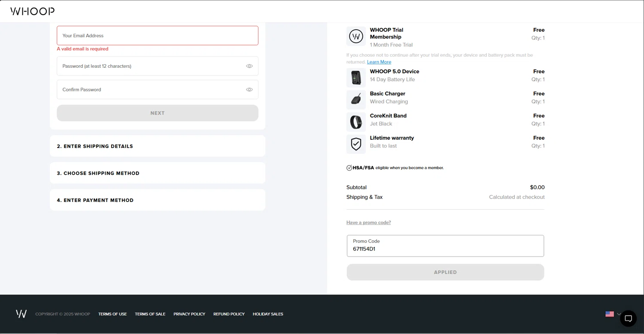Open the Learn More link
Screen dimensions: 644x334
[x=379, y=62]
